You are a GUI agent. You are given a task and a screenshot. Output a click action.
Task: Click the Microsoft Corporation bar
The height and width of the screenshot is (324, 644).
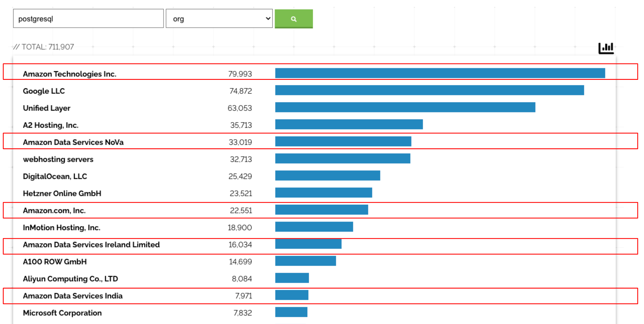point(62,313)
